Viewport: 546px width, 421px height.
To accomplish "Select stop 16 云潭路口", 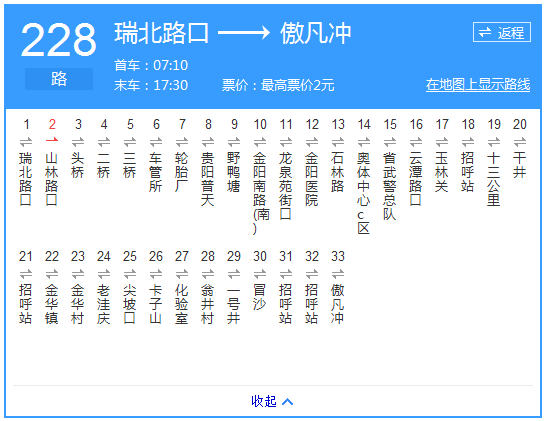I will tap(415, 179).
